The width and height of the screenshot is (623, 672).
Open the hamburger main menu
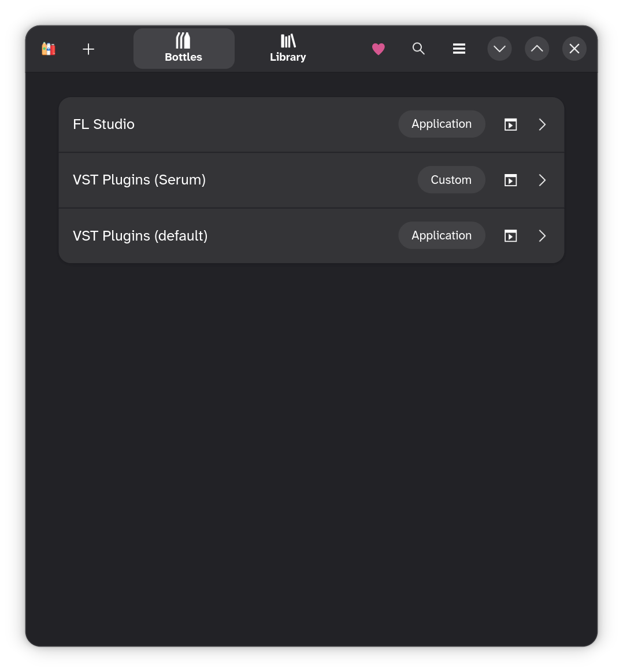pos(459,49)
